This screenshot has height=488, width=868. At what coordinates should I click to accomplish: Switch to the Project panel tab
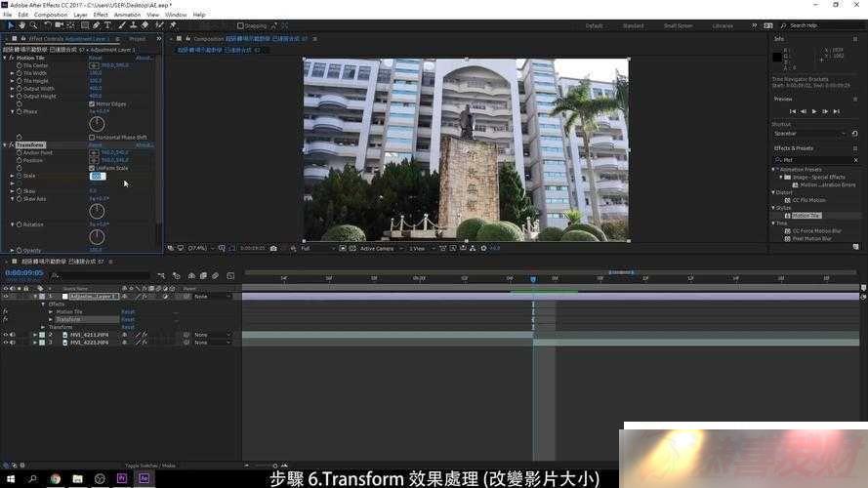[x=138, y=39]
